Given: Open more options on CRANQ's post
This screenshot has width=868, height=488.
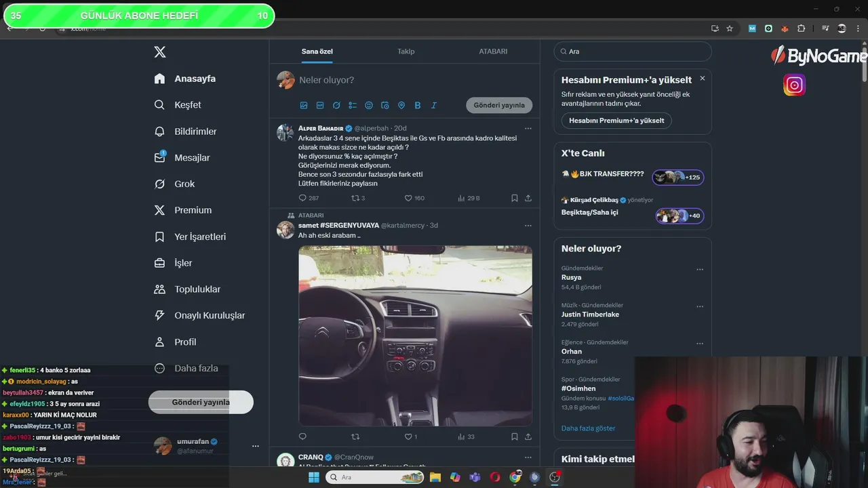Looking at the screenshot, I should coord(528,457).
